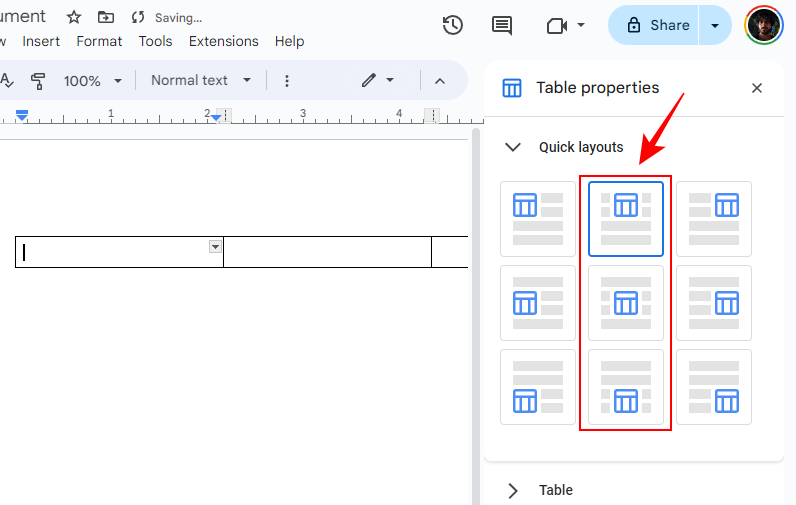Expand the Table section
Screen dimensions: 796x505
pos(513,490)
